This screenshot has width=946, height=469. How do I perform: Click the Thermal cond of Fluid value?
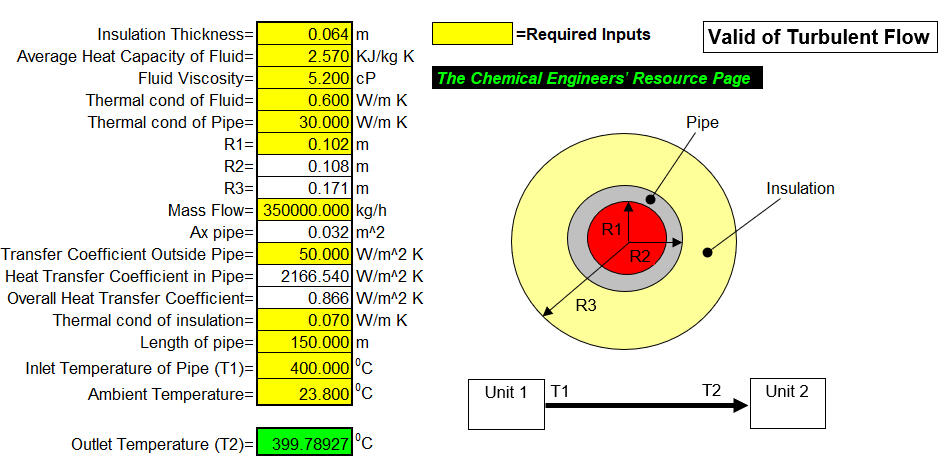pyautogui.click(x=304, y=100)
